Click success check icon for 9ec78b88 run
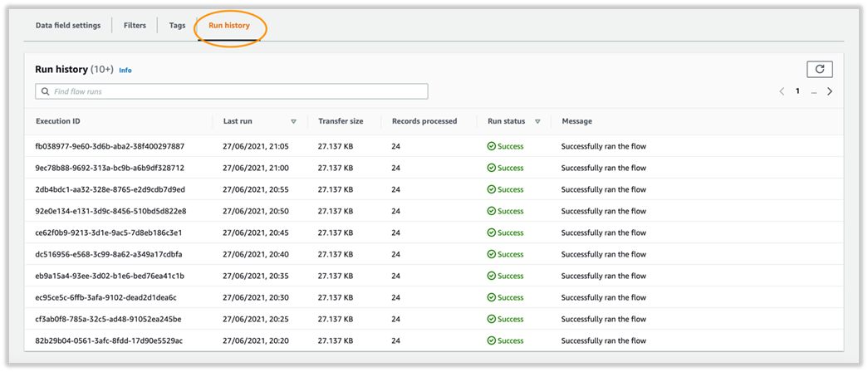The width and height of the screenshot is (868, 372). 491,168
